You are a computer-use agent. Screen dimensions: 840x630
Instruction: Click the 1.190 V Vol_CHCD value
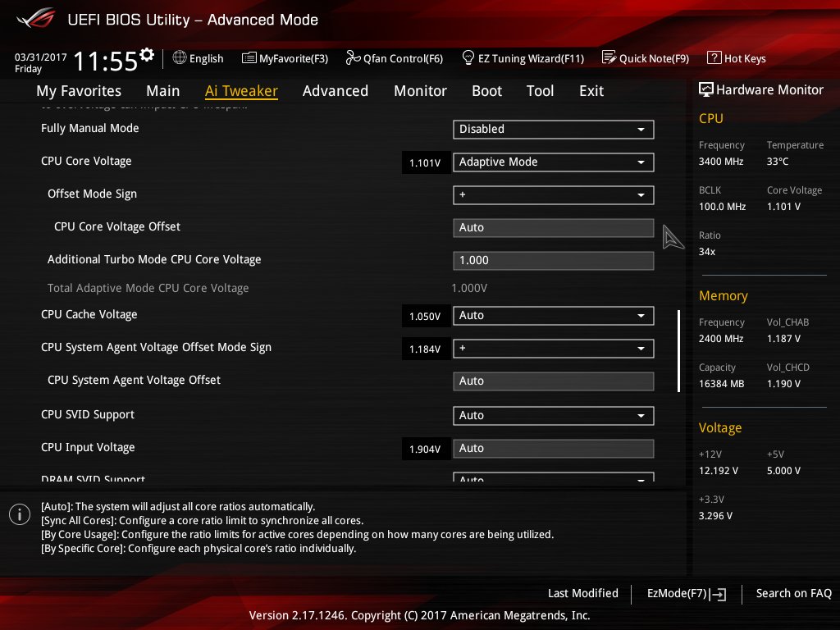[x=783, y=384]
